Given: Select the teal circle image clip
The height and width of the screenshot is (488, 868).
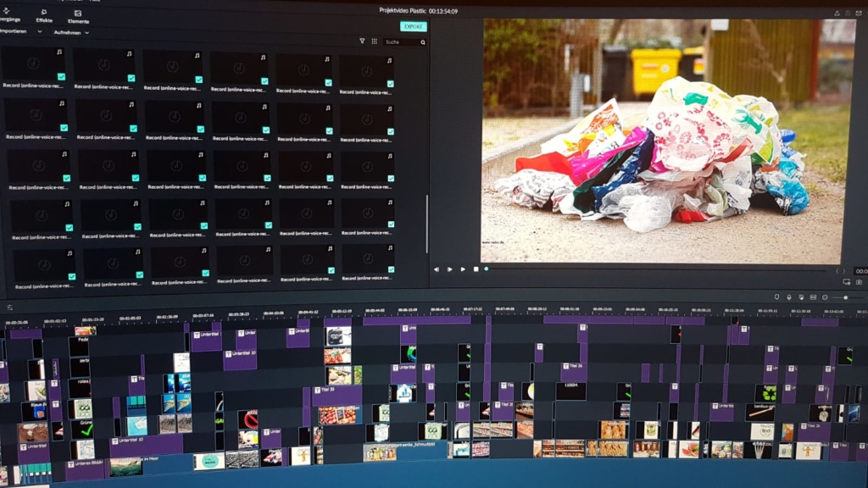Looking at the screenshot, I should coord(209,461).
